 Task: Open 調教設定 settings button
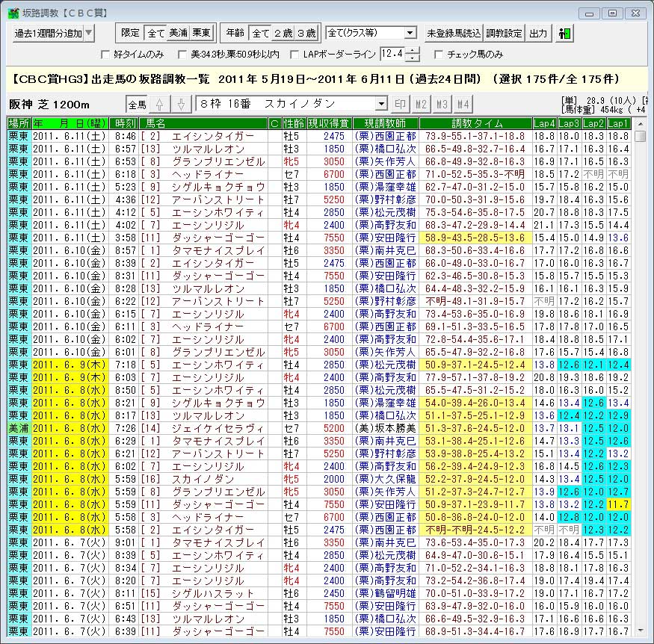click(504, 33)
